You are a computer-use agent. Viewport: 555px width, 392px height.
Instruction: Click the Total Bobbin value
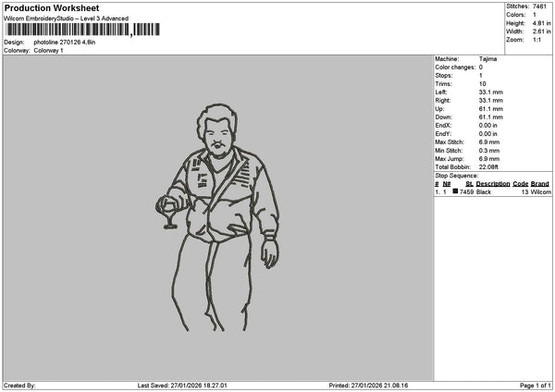(x=488, y=167)
